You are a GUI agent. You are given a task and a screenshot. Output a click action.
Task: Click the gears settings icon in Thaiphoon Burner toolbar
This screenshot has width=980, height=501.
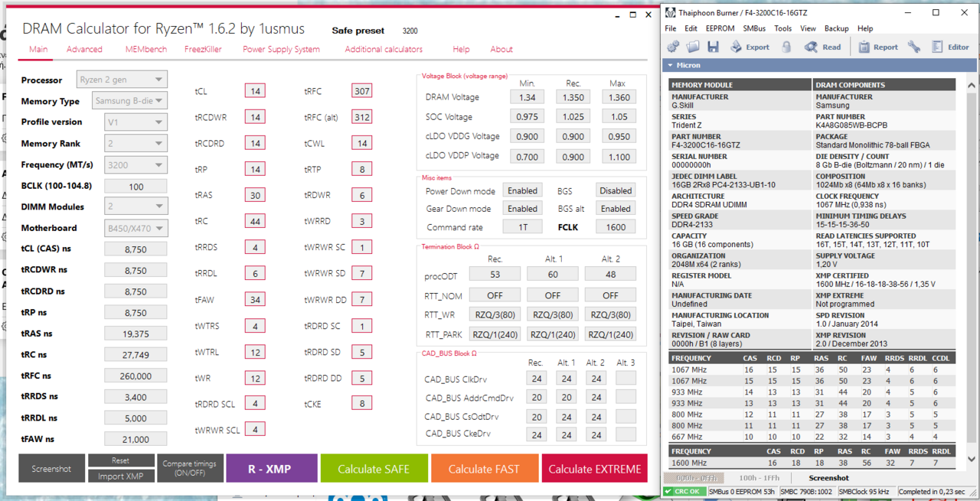672,47
